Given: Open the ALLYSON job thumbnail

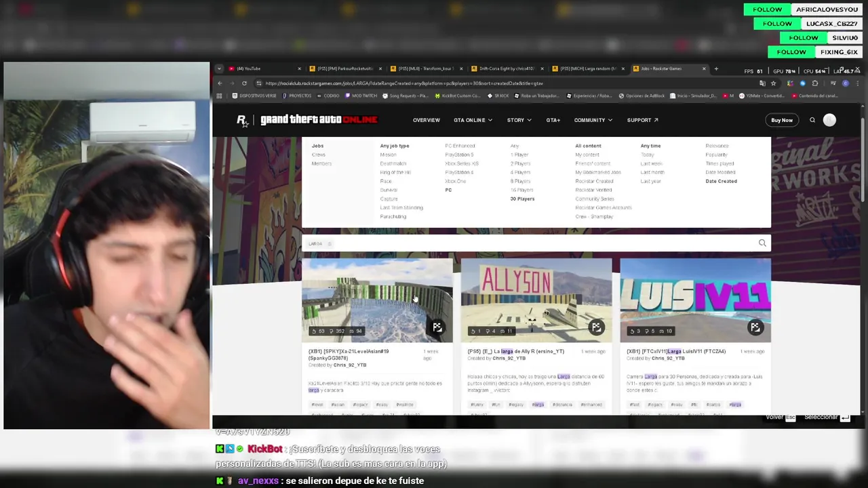Looking at the screenshot, I should pos(536,300).
